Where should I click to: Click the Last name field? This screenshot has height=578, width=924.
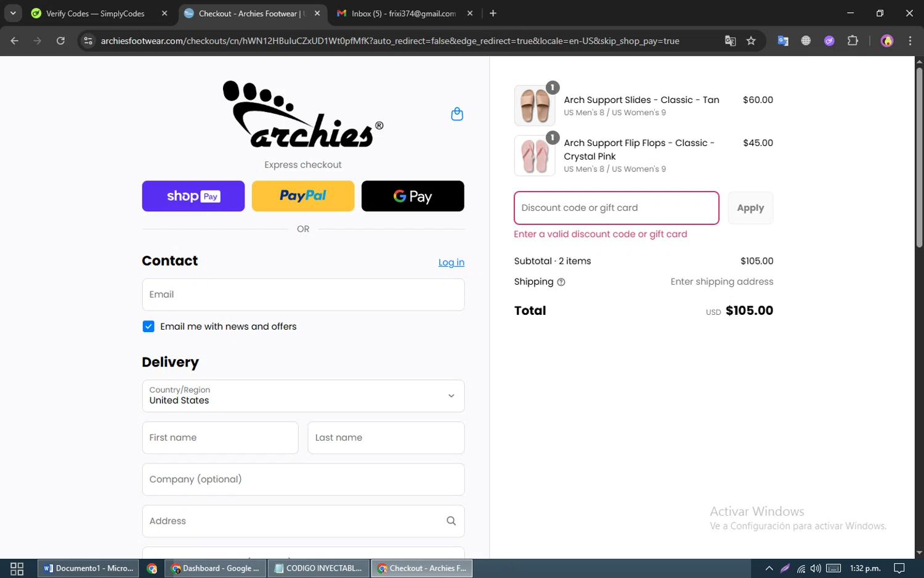pyautogui.click(x=386, y=438)
